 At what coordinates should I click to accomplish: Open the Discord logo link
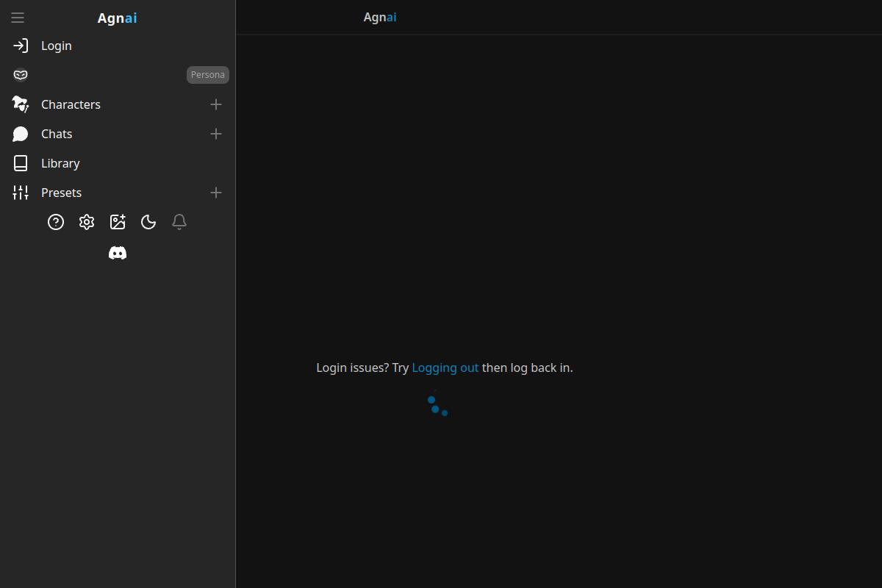[x=118, y=253]
